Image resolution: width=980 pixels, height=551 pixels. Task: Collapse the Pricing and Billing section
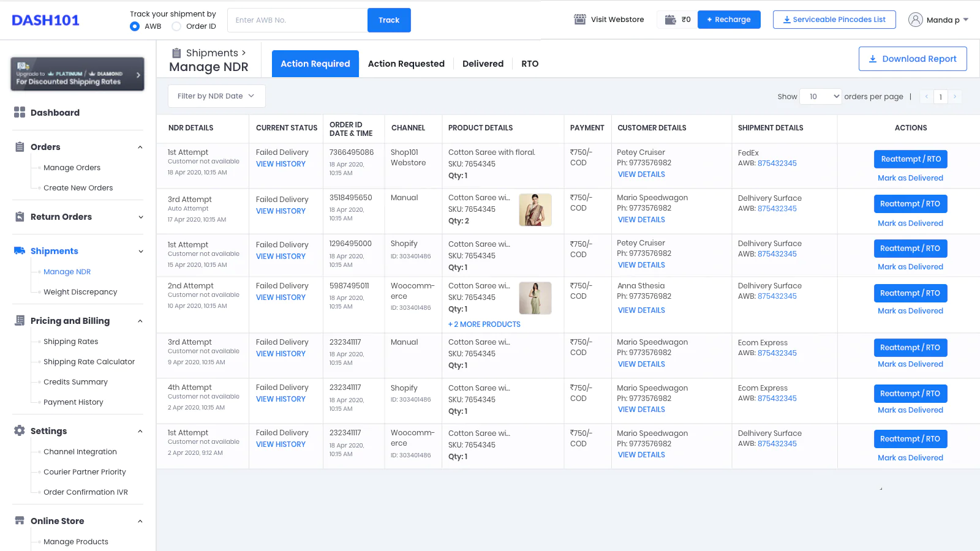point(140,321)
